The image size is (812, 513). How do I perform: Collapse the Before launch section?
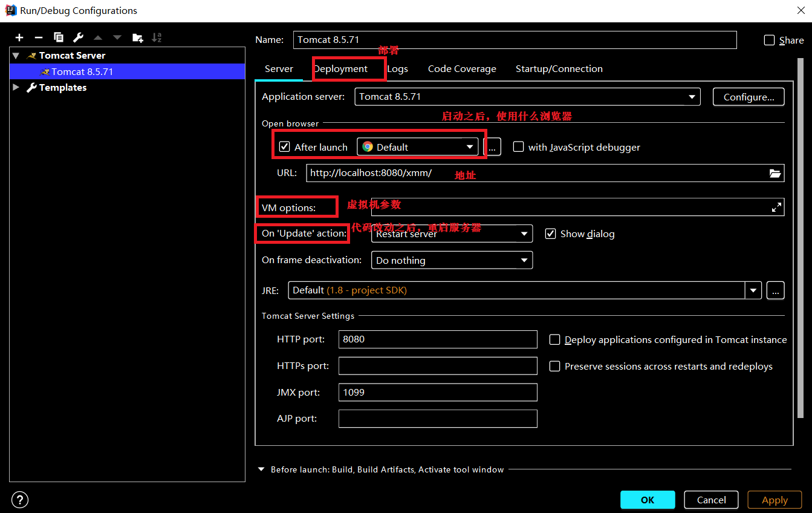(261, 469)
